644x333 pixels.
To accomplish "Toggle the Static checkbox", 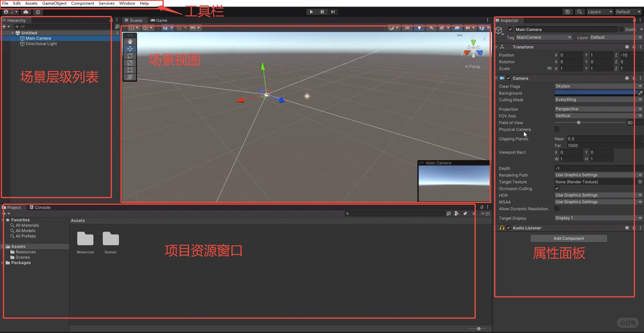I will point(621,29).
